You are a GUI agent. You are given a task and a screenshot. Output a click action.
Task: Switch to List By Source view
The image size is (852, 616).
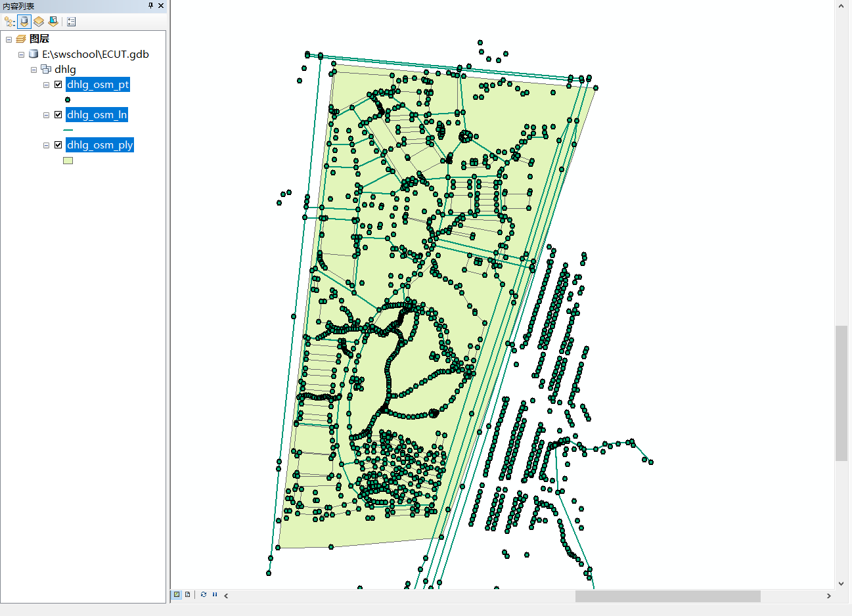point(24,22)
